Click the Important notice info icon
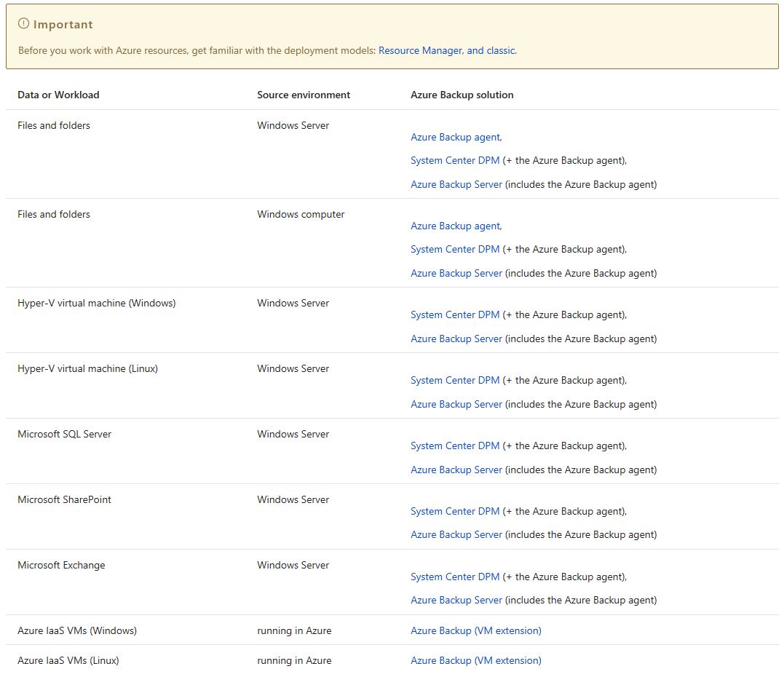The width and height of the screenshot is (784, 685). (23, 23)
